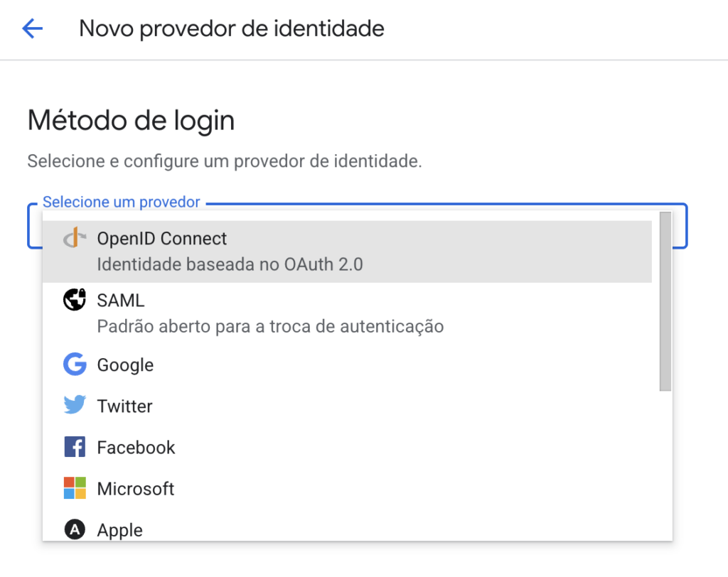Click the Google G logo
This screenshot has width=728, height=577.
pyautogui.click(x=75, y=365)
